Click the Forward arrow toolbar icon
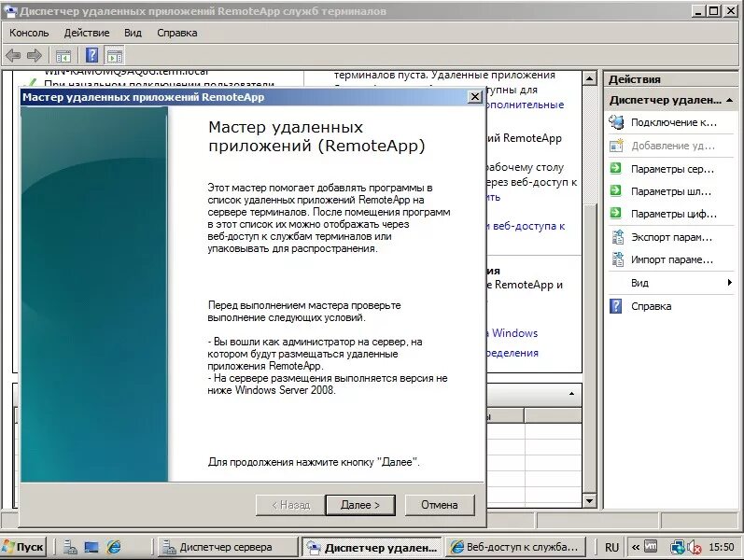This screenshot has height=560, width=744. [x=35, y=56]
